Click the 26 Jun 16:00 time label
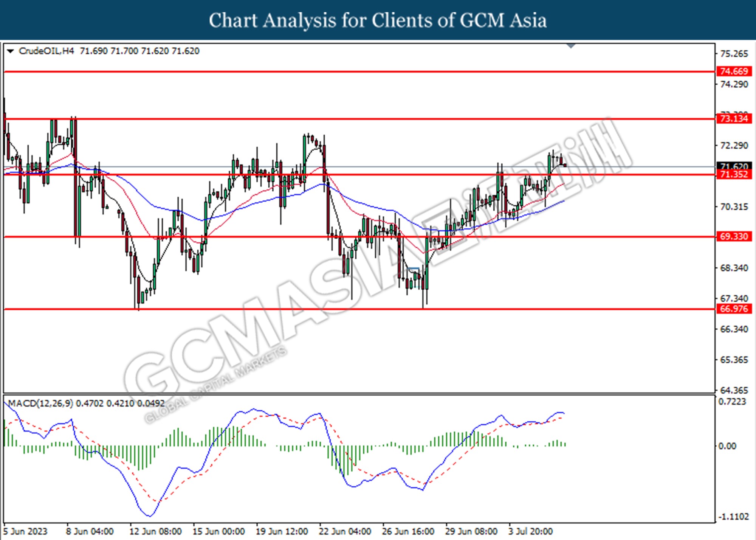Image resolution: width=756 pixels, height=540 pixels. point(408,531)
